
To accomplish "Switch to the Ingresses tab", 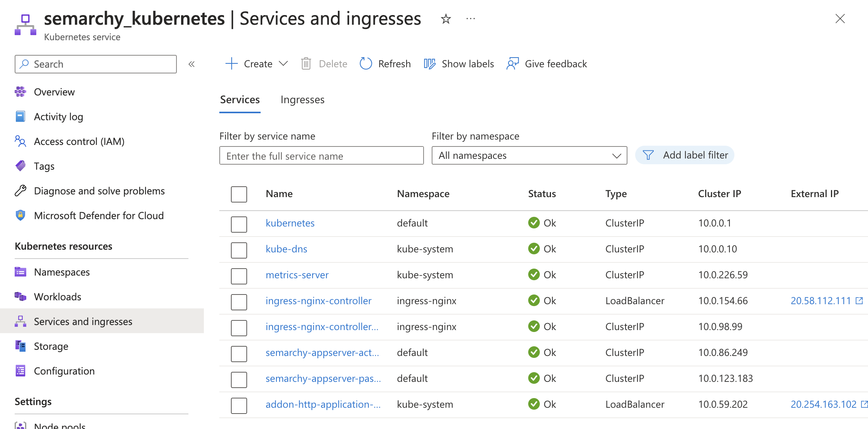I will pos(302,100).
